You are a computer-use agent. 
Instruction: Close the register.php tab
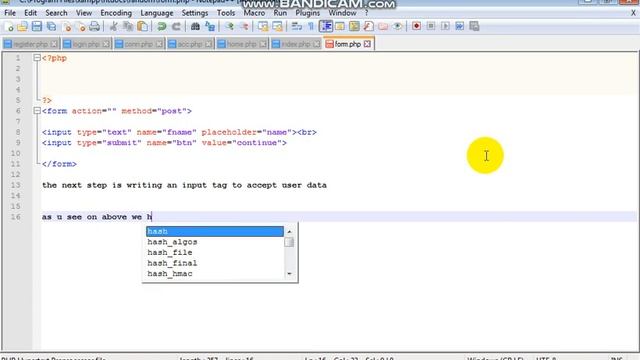54,44
